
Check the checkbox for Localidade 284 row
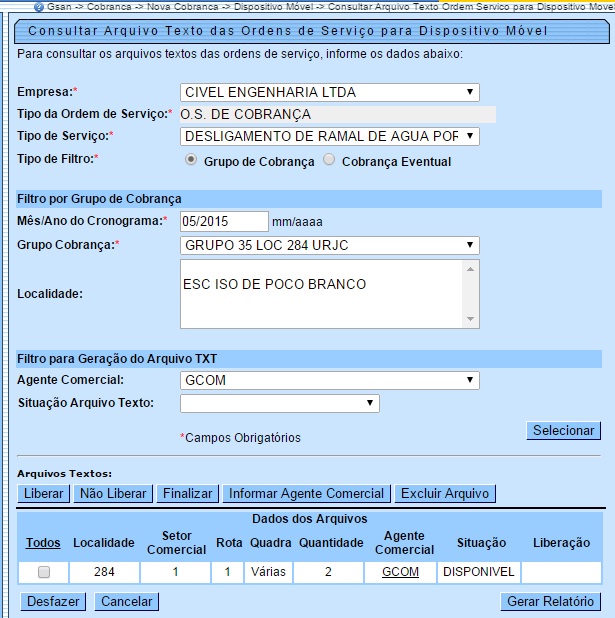[43, 573]
